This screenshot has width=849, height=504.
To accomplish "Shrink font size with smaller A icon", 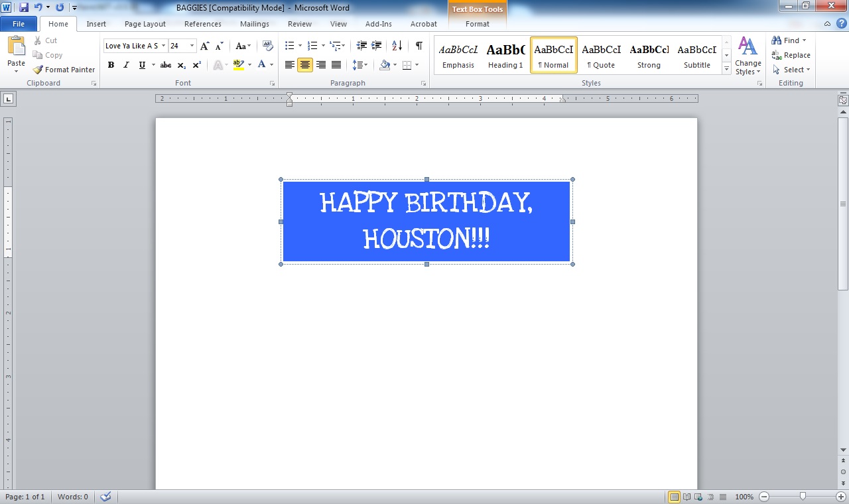I will pos(219,46).
